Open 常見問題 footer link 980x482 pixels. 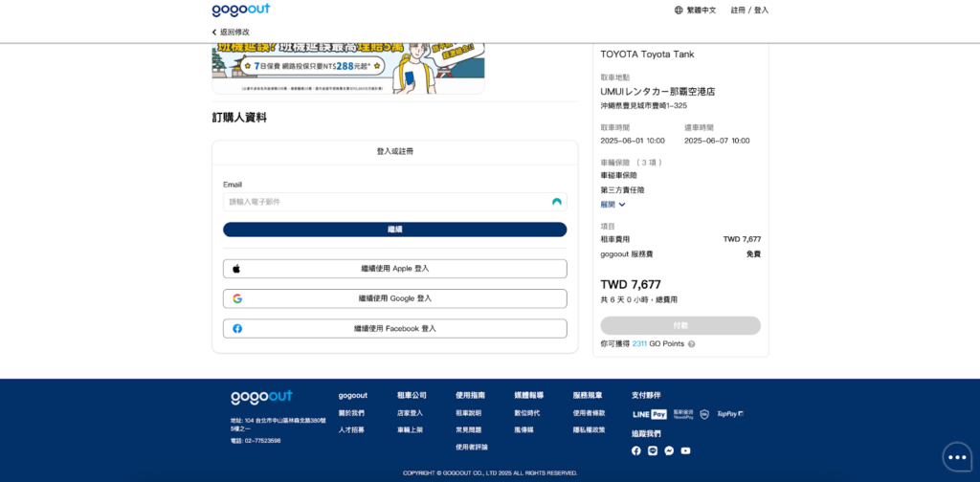(469, 430)
